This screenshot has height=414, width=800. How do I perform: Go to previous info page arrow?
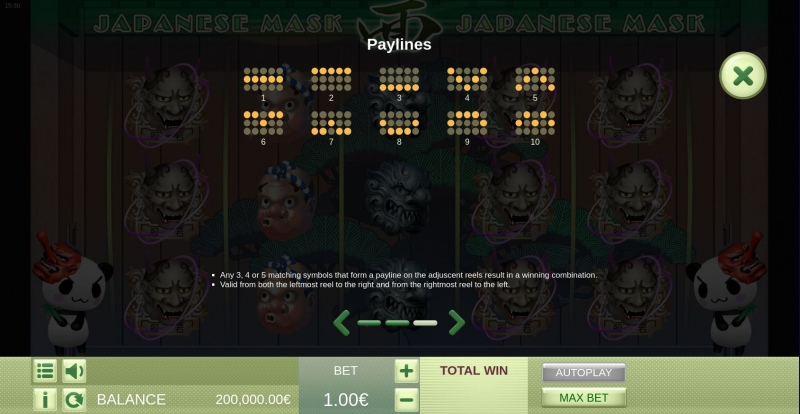(342, 323)
